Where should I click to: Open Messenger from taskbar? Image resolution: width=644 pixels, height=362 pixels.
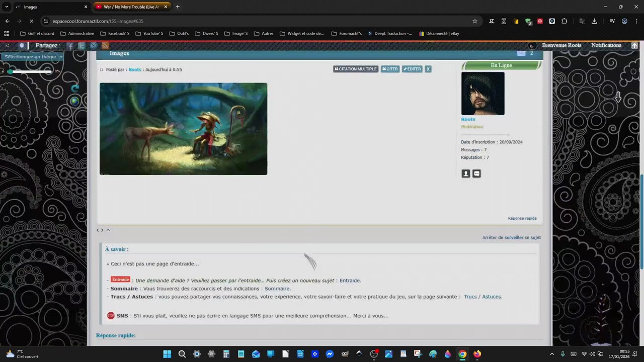[x=330, y=354]
